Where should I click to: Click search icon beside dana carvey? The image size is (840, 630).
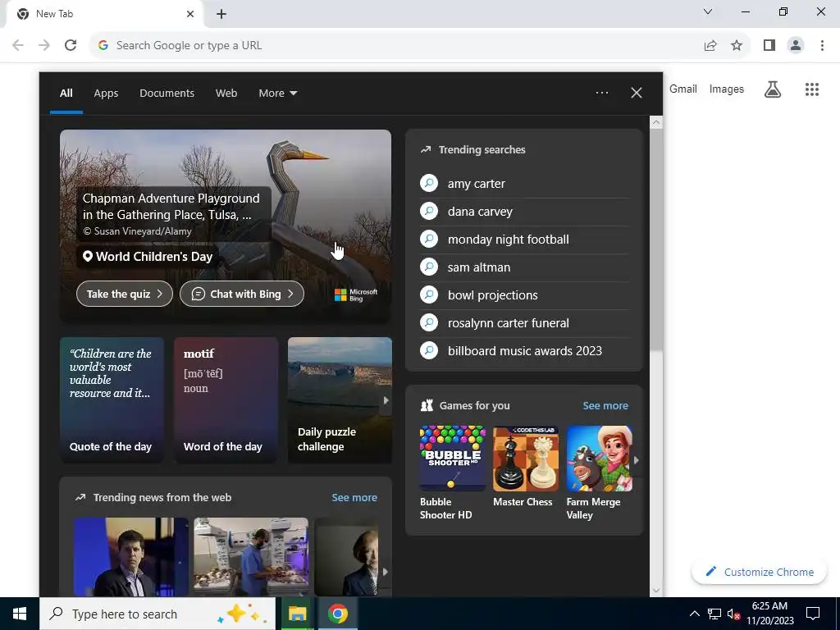point(428,211)
